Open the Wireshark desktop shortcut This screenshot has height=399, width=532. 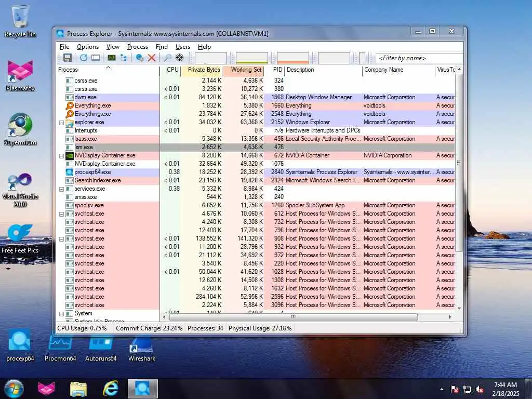pos(142,348)
